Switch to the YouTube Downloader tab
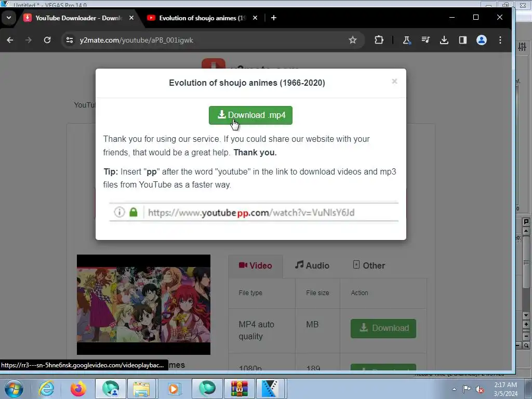This screenshot has height=399, width=532. [x=78, y=18]
